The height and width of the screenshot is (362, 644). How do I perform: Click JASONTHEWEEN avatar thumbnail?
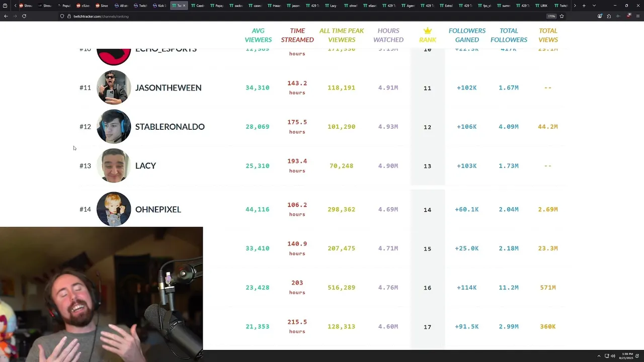pyautogui.click(x=114, y=87)
